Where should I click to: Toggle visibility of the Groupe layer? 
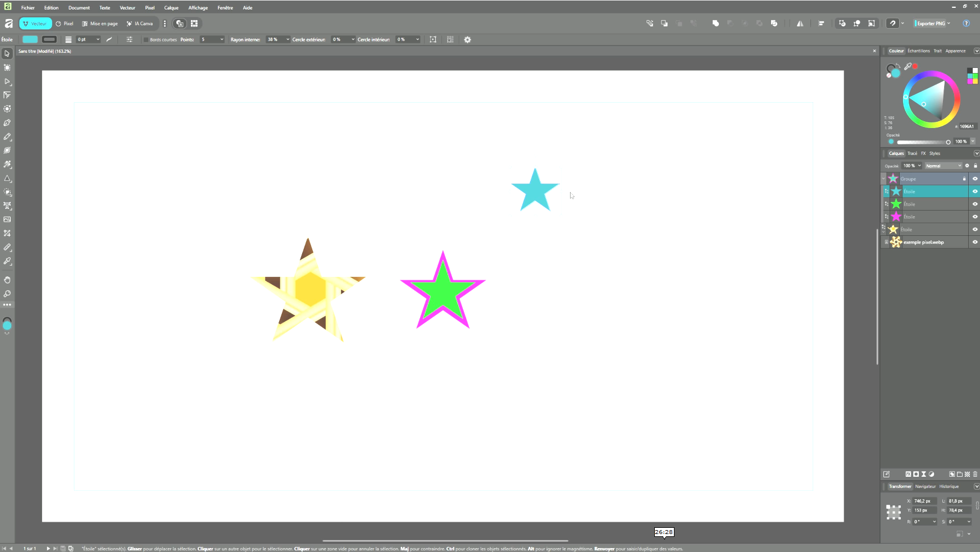[x=975, y=179]
